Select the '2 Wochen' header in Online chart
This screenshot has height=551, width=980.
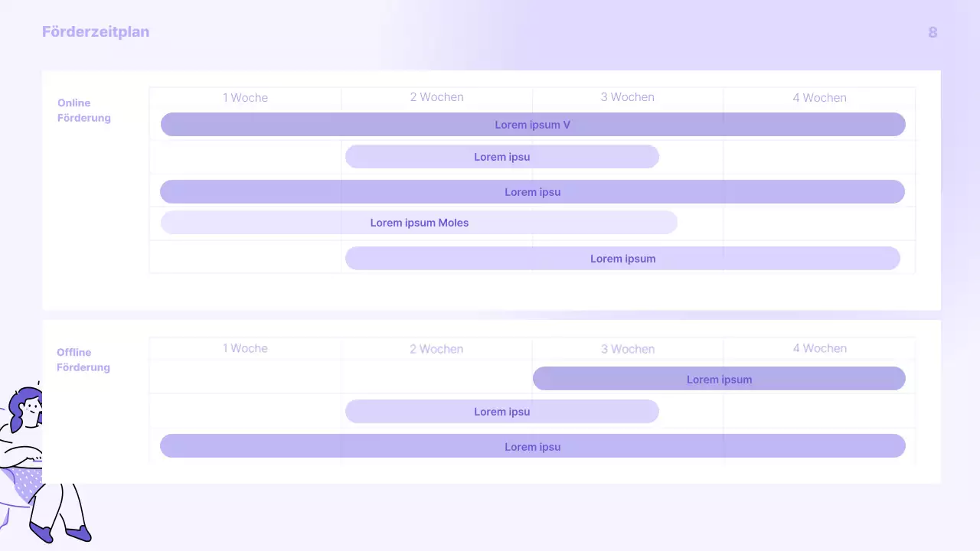[436, 97]
